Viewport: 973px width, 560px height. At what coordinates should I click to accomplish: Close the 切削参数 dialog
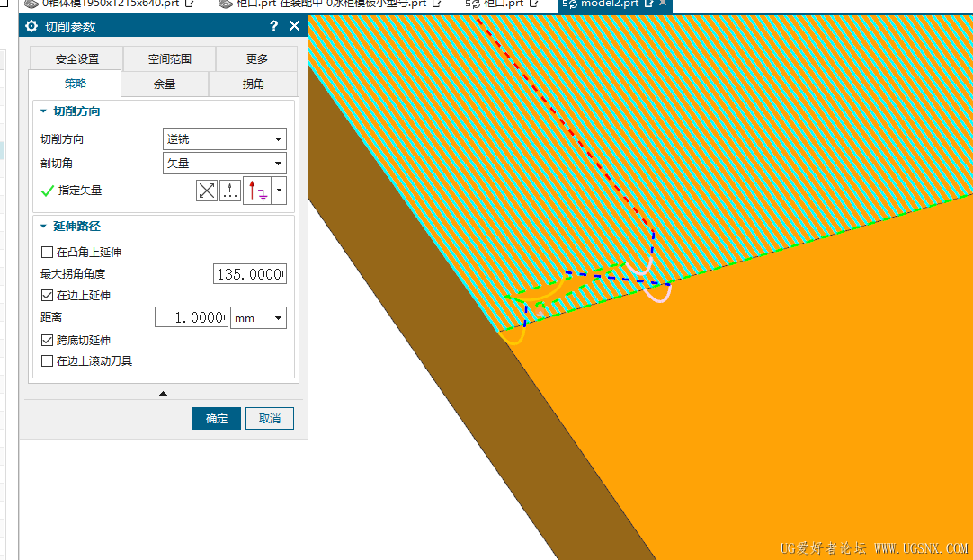[295, 26]
